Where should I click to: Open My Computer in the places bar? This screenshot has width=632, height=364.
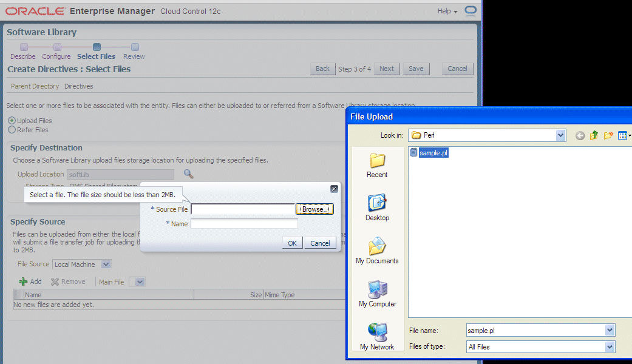[x=377, y=294]
